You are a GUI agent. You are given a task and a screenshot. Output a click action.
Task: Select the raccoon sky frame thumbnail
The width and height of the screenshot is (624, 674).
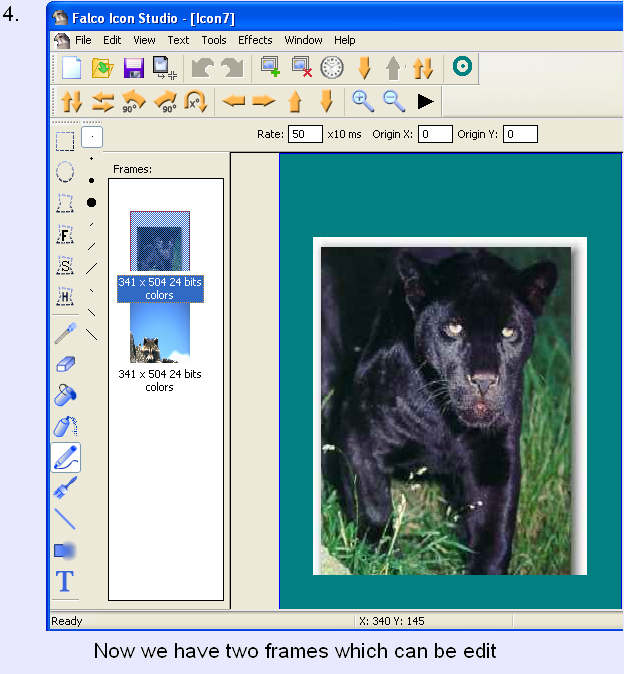[160, 333]
